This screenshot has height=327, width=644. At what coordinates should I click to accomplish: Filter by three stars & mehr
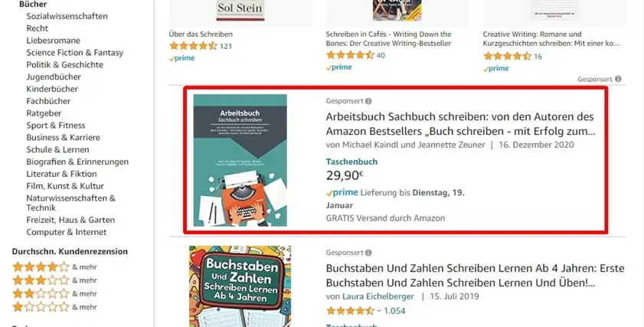(x=54, y=280)
